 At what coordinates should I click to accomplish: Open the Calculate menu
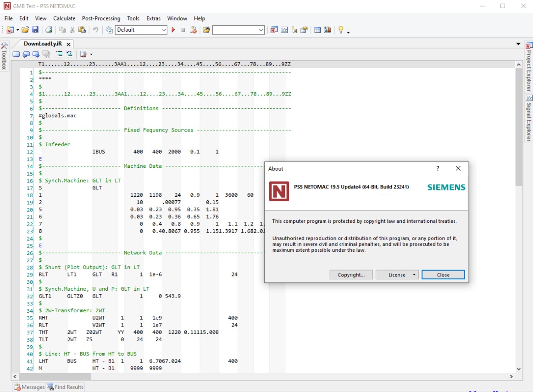click(x=64, y=18)
